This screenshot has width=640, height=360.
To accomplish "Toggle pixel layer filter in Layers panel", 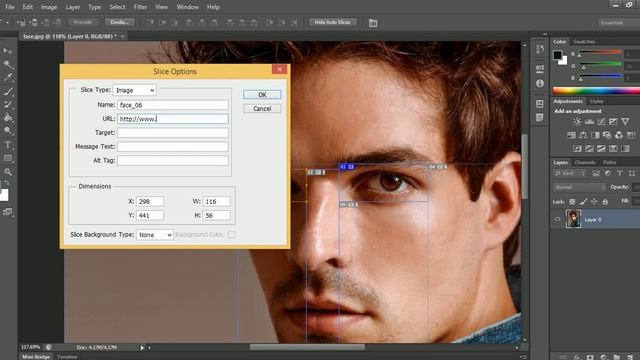I will click(x=596, y=173).
